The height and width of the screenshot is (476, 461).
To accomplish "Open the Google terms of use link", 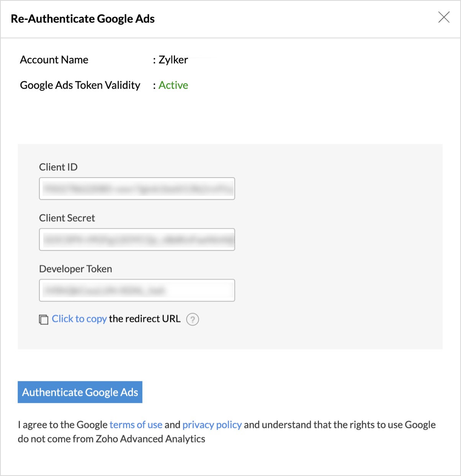I will 136,425.
